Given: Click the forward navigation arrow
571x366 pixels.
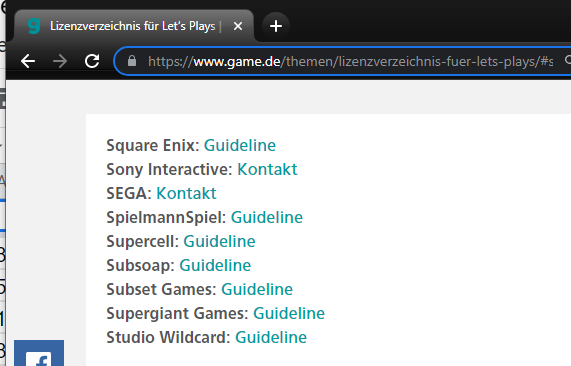Looking at the screenshot, I should 60,61.
